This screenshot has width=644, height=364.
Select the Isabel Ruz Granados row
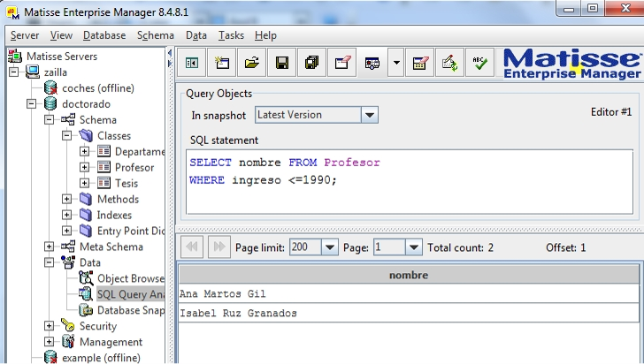click(x=409, y=313)
